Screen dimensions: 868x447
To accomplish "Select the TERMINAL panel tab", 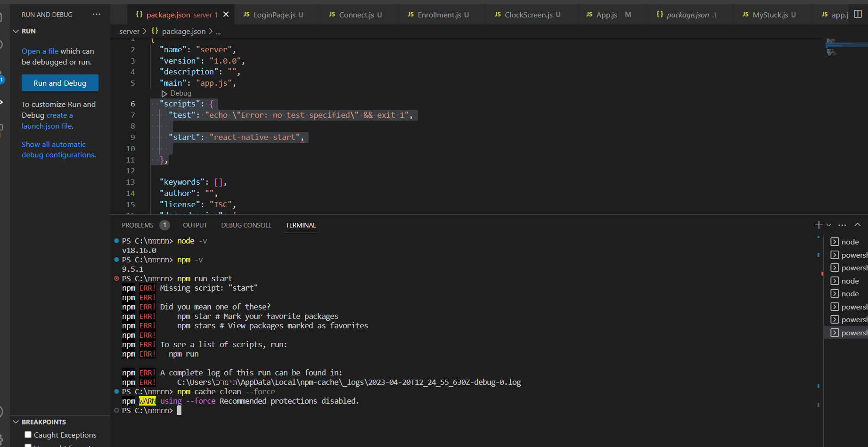I will (301, 225).
